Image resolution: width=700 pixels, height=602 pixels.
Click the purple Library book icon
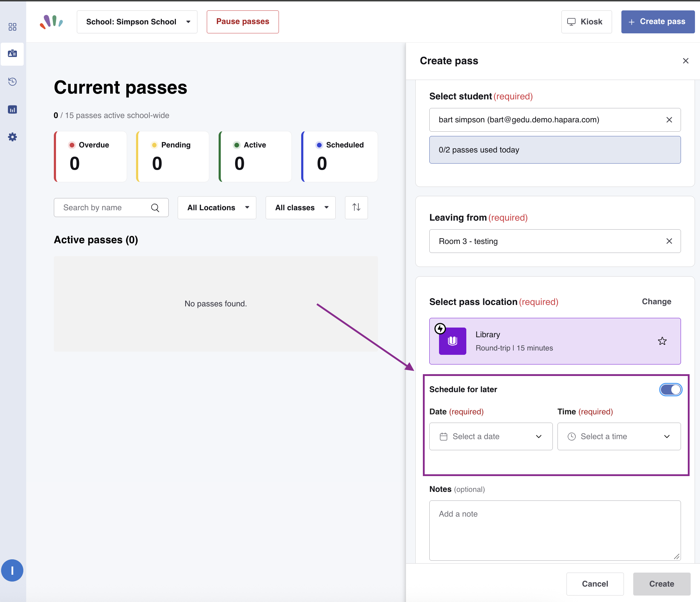(452, 341)
